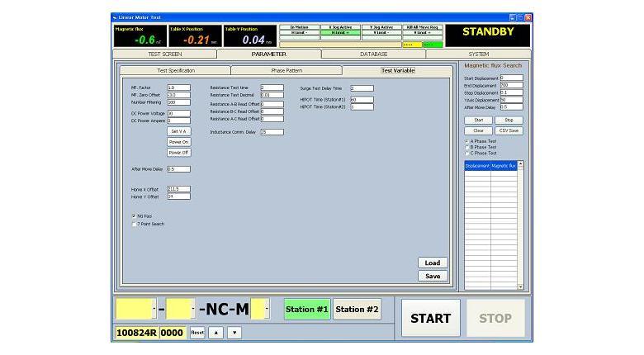
Task: Click the Step Displacement input field
Action: click(511, 92)
